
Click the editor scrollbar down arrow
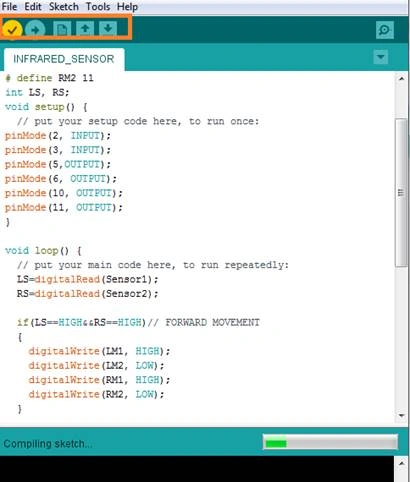401,416
